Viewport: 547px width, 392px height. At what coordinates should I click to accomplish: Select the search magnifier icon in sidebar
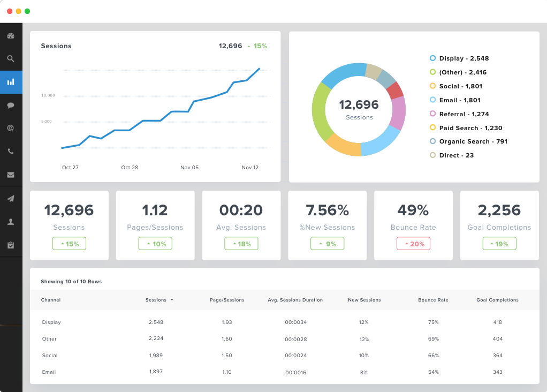11,59
